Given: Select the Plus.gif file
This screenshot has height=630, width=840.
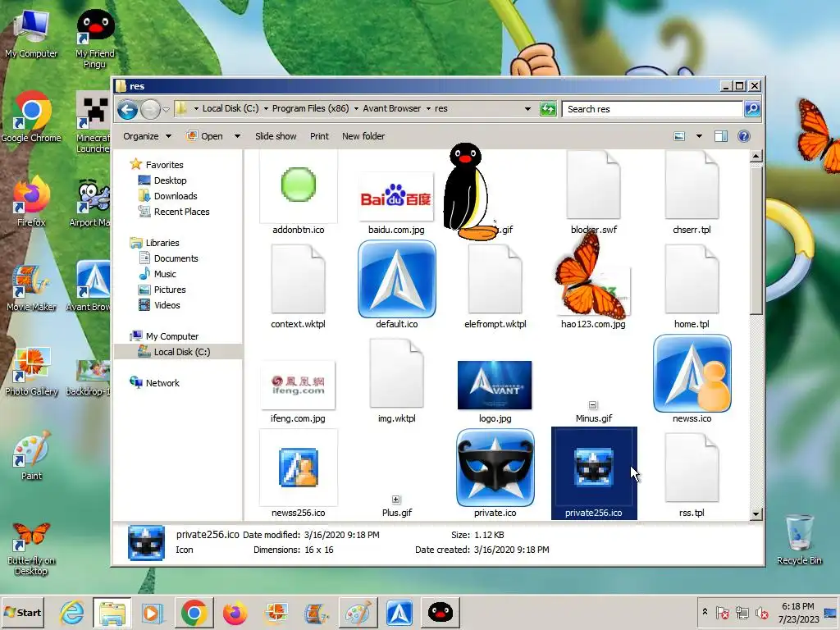Looking at the screenshot, I should pyautogui.click(x=396, y=505).
